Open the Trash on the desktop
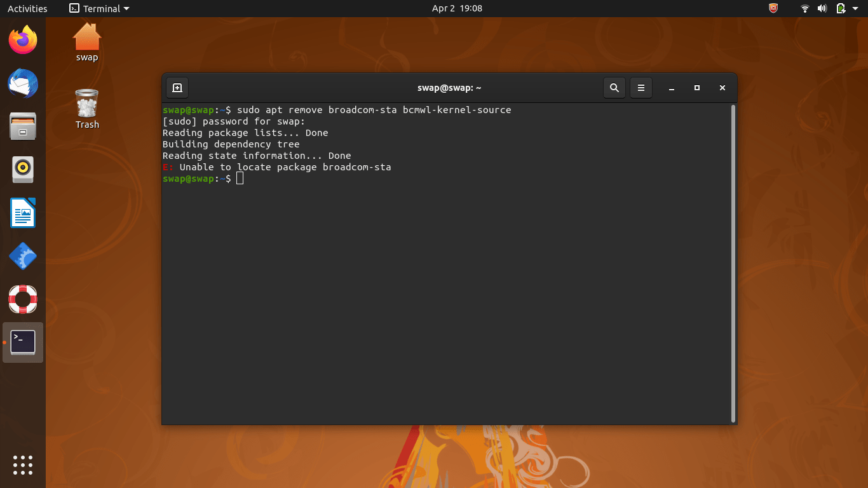The width and height of the screenshot is (868, 488). point(87,109)
